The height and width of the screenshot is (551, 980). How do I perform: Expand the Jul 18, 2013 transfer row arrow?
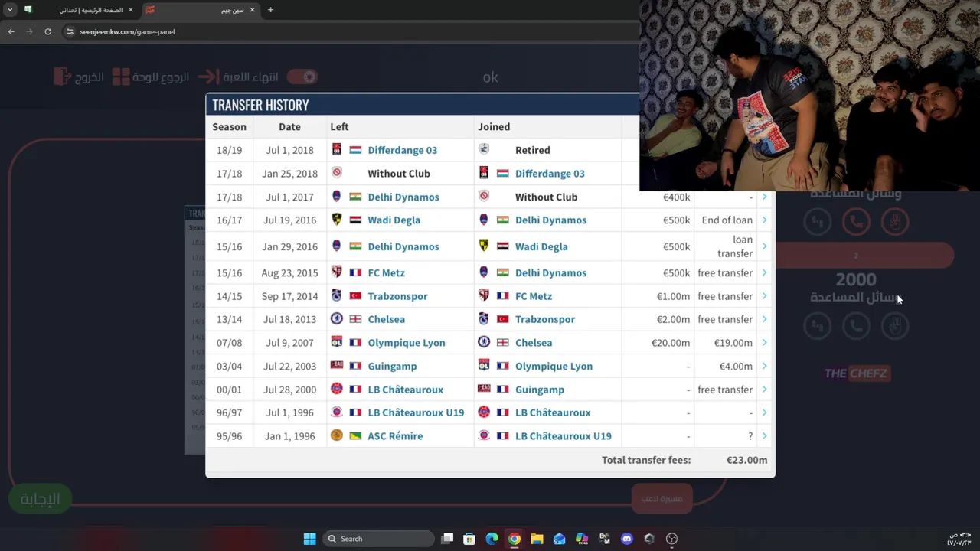[764, 319]
